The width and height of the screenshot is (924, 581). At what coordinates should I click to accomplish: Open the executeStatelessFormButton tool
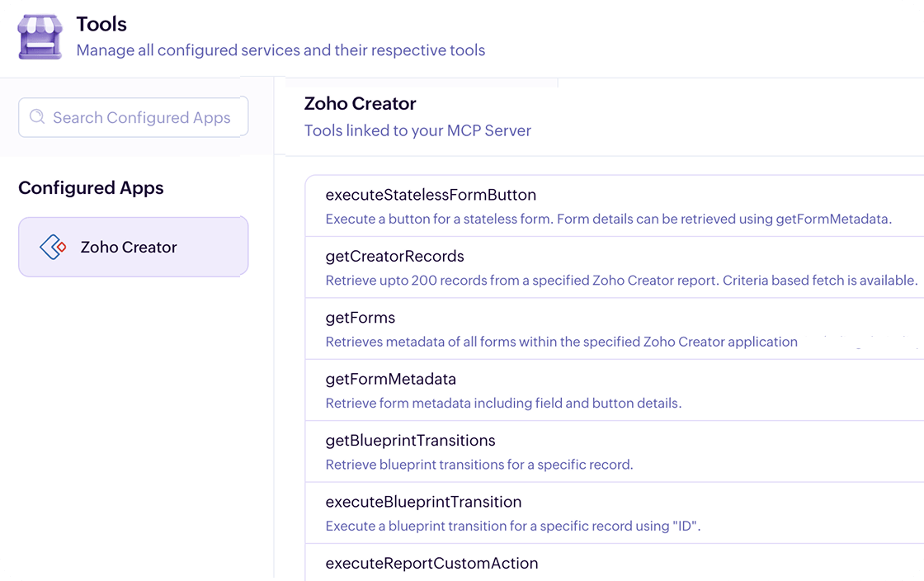[x=614, y=206]
